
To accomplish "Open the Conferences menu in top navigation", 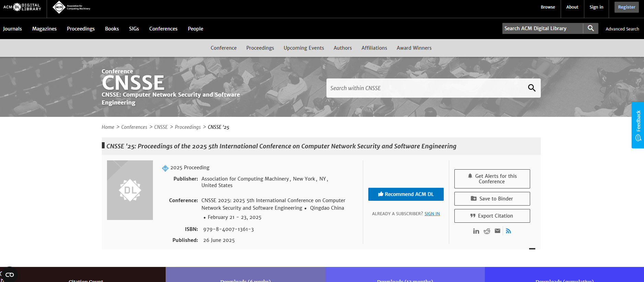I will tap(163, 29).
